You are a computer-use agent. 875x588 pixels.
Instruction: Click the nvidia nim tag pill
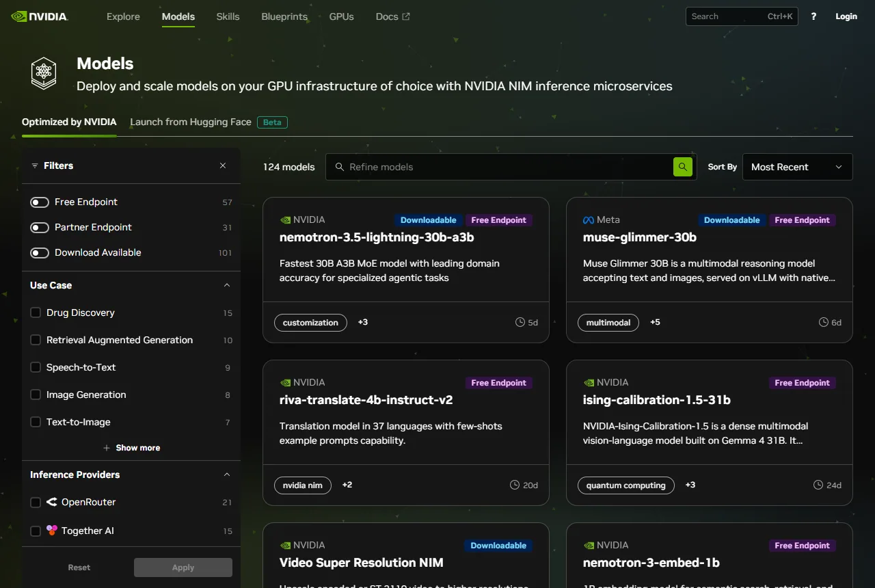point(303,485)
